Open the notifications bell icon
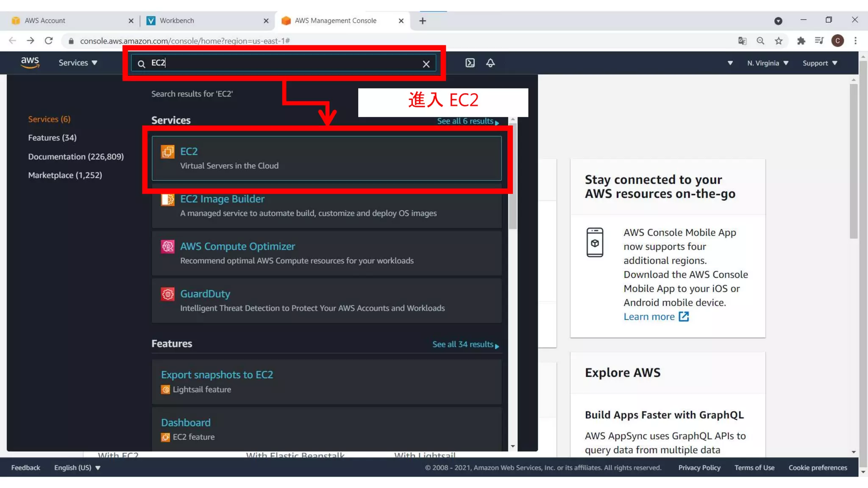Screen dimensions: 868x488 pos(490,63)
